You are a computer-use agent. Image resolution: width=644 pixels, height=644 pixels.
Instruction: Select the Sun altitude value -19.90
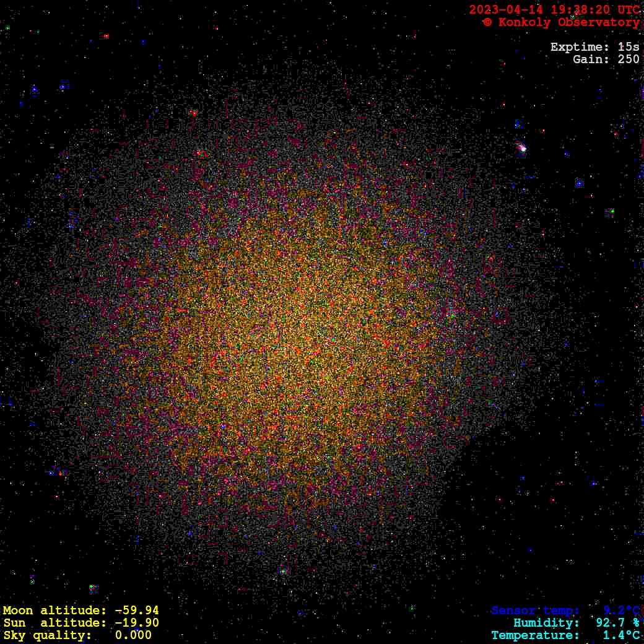click(x=137, y=623)
